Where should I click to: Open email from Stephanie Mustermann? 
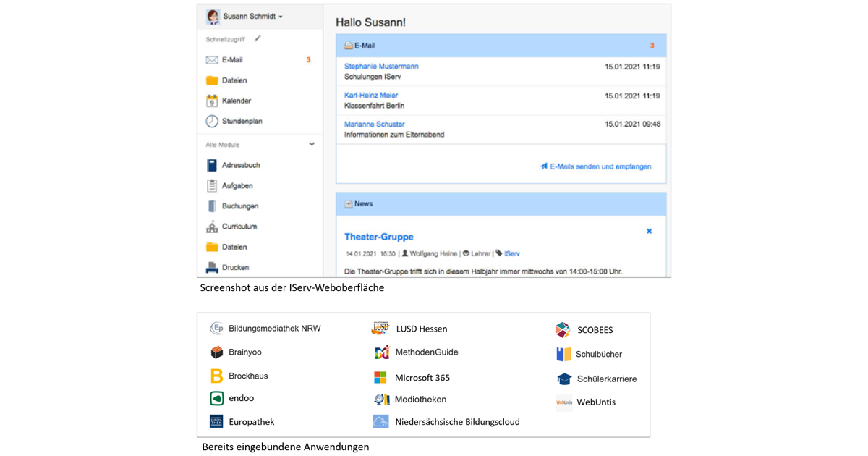click(x=381, y=67)
